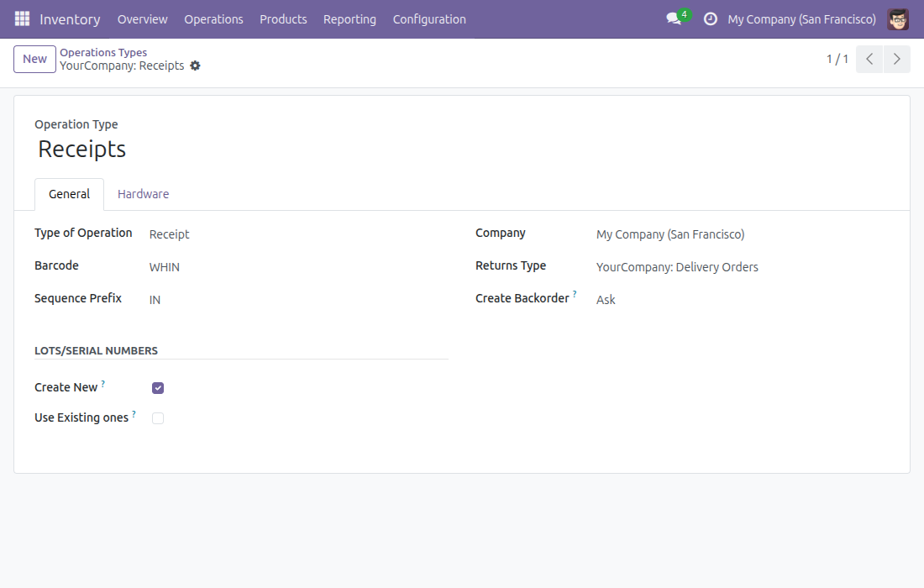The image size is (924, 588).
Task: Switch to the Hardware tab
Action: coord(143,194)
